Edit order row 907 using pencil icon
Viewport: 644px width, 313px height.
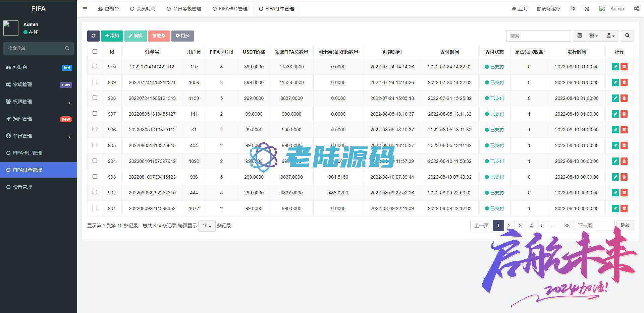(x=615, y=114)
